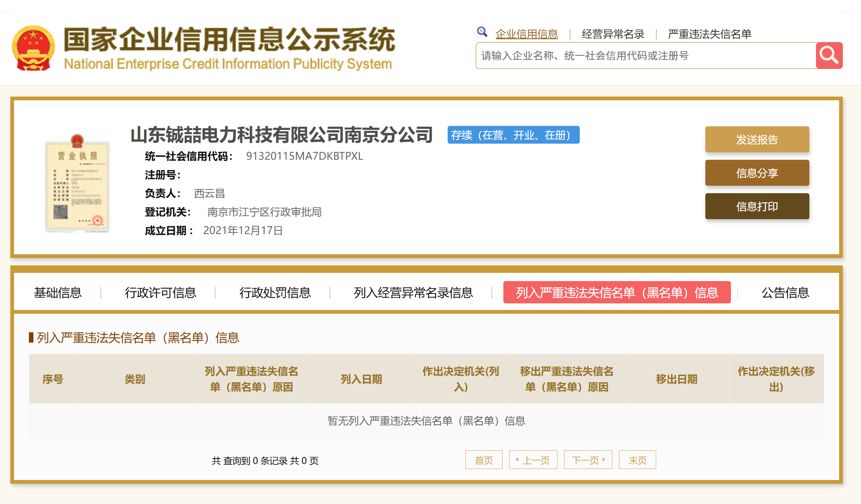Click the 信息分享 button
This screenshot has width=861, height=504.
pos(757,173)
